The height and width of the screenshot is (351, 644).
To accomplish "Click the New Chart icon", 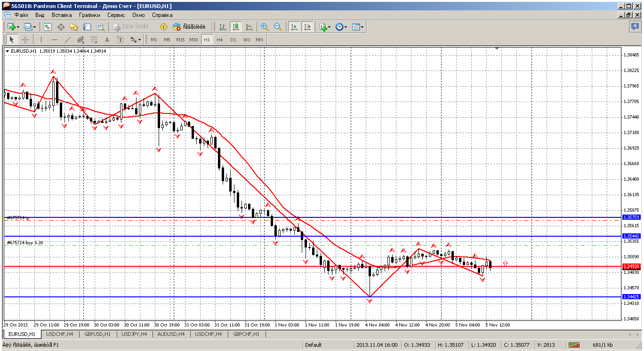I will [x=11, y=27].
